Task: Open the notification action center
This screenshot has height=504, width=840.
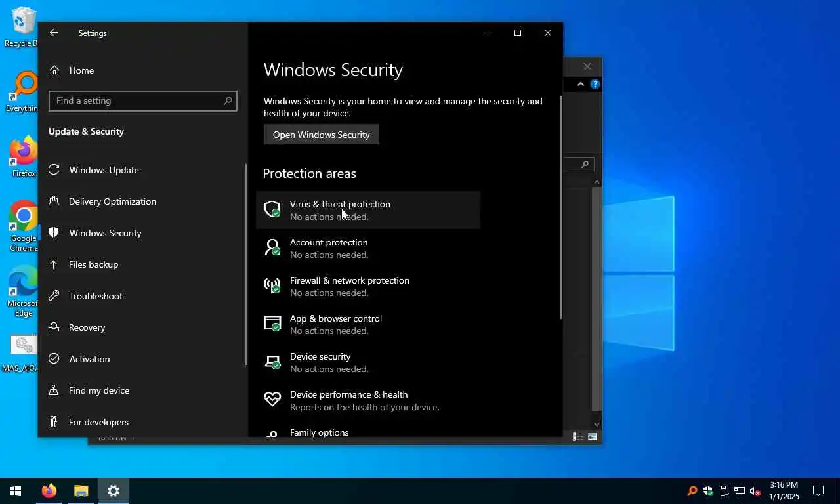Action: [x=818, y=491]
